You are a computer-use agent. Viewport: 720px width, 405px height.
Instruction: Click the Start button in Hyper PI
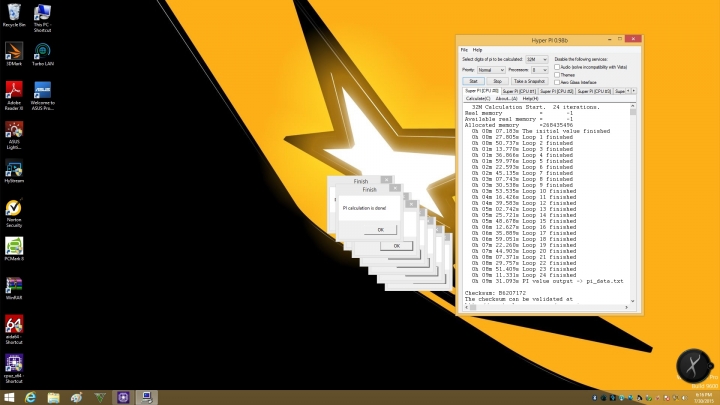(473, 81)
